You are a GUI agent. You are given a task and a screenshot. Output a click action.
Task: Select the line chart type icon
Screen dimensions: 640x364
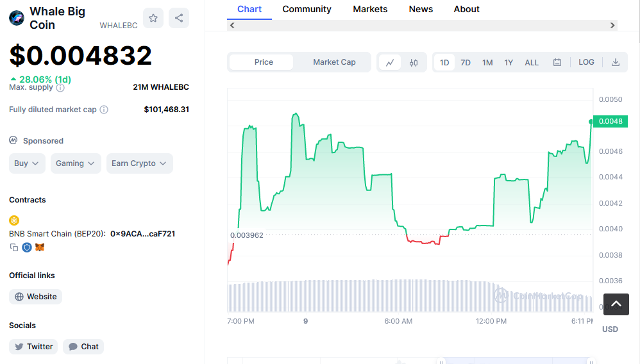(x=390, y=62)
